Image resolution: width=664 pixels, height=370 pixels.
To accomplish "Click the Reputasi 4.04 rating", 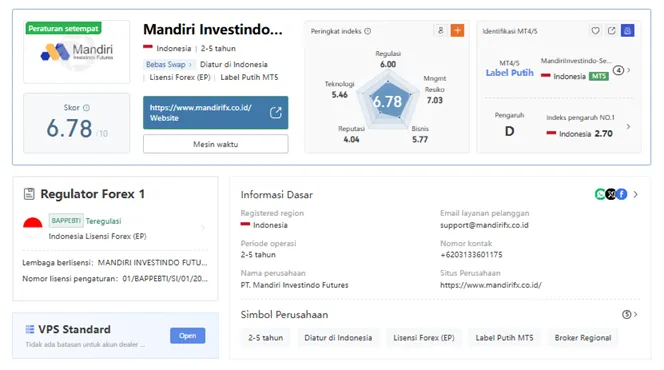I will (351, 134).
